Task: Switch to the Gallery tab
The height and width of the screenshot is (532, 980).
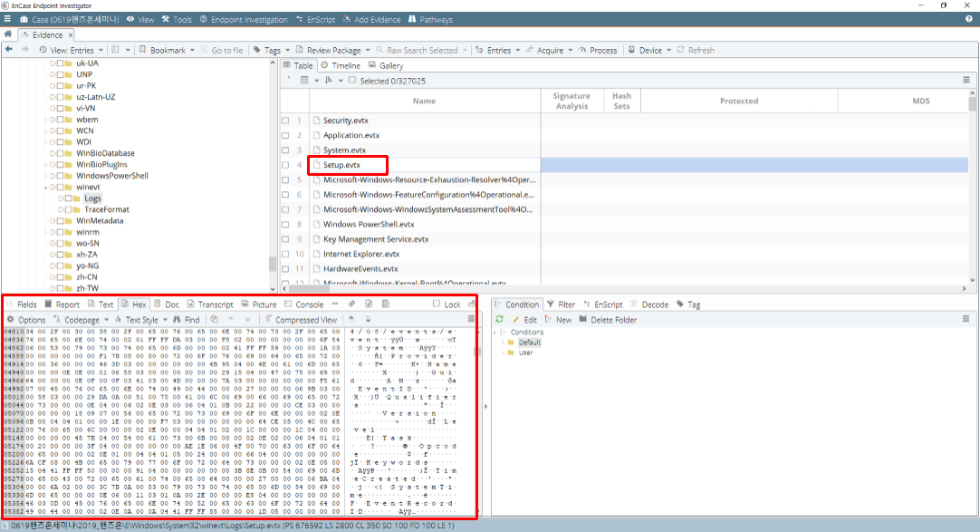Action: click(386, 65)
